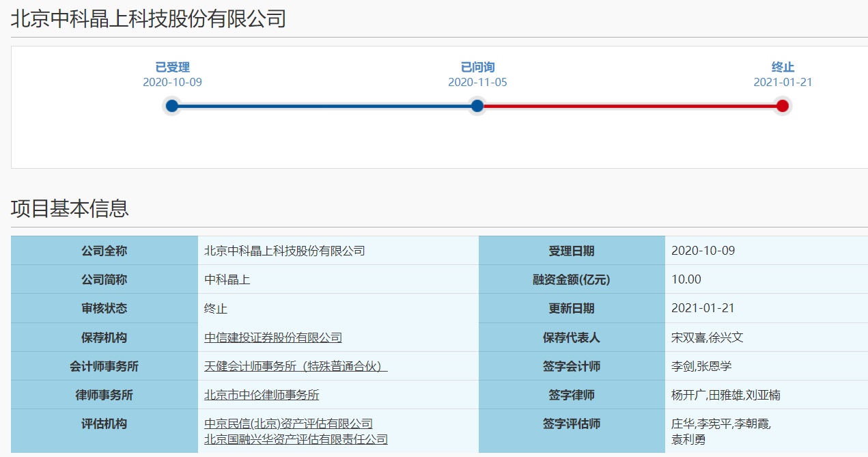Click the 公司简称 value 中科晶上

(x=227, y=279)
